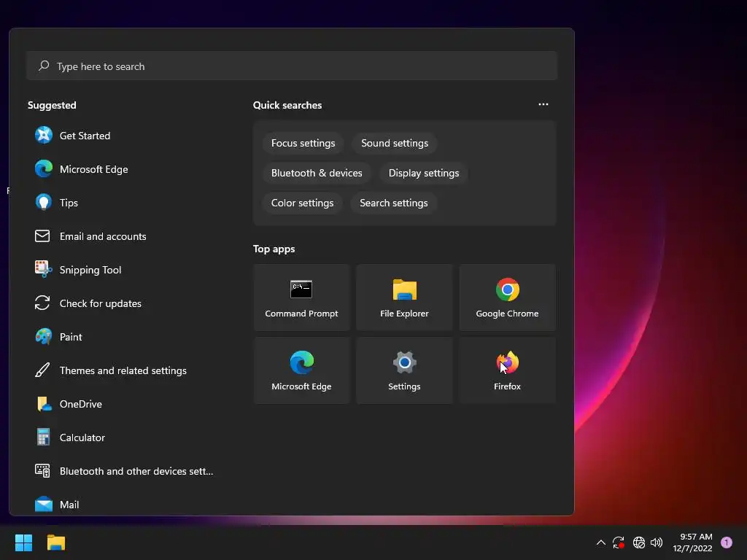
Task: Click the sync update tray icon
Action: 619,542
